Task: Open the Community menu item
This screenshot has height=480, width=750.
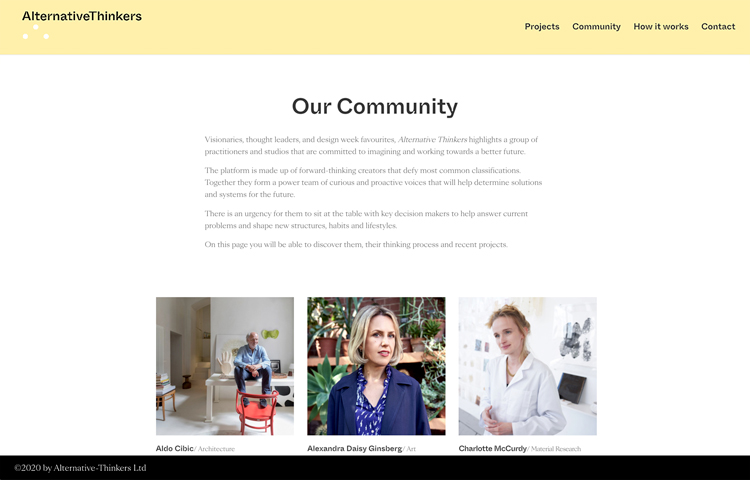Action: tap(596, 27)
